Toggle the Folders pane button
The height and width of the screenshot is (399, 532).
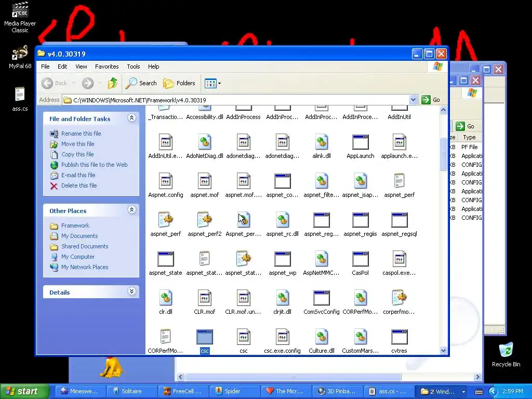coord(179,83)
